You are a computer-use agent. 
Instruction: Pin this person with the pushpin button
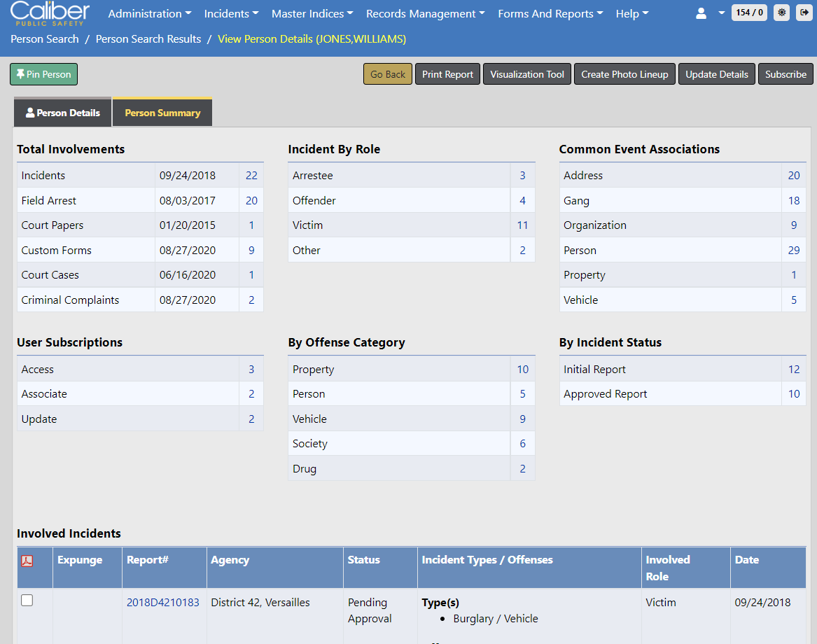coord(44,74)
